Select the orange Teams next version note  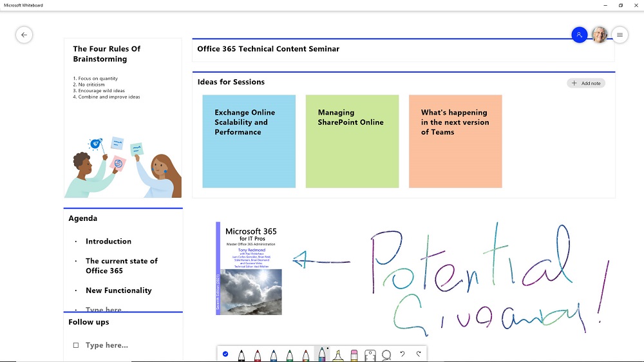point(455,141)
